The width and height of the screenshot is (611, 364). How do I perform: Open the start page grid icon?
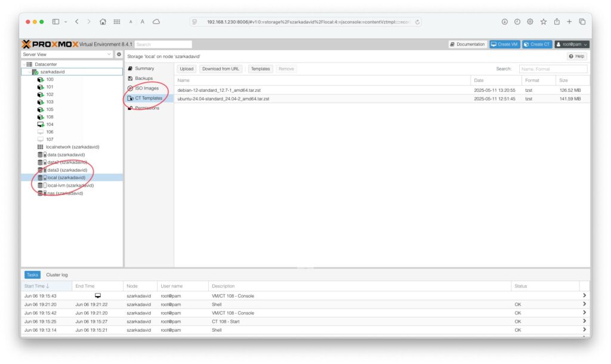pyautogui.click(x=117, y=22)
